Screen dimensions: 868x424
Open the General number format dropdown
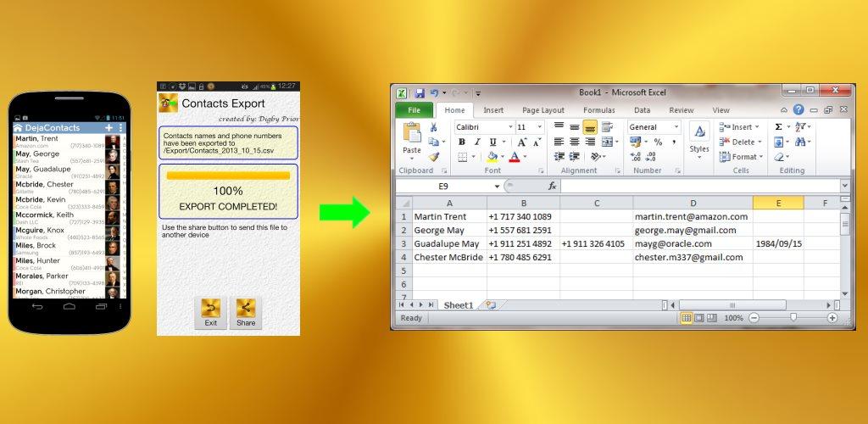tap(676, 127)
